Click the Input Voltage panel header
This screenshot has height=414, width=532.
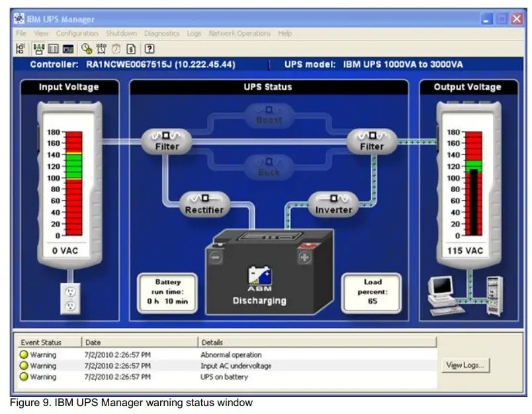tap(69, 87)
